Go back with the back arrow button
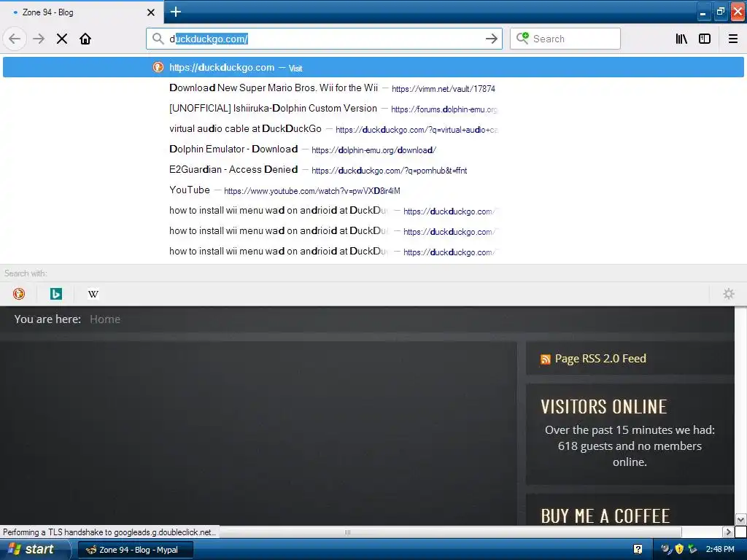The height and width of the screenshot is (560, 747). 15,39
